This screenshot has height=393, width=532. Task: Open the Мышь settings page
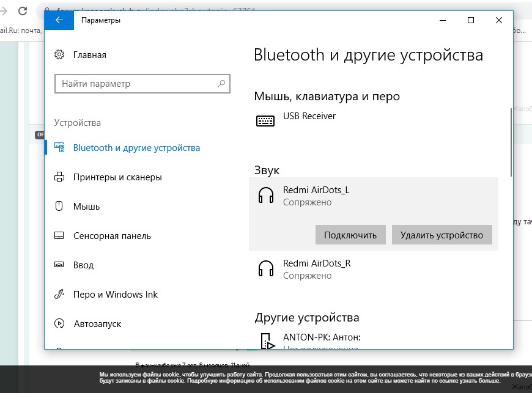point(86,207)
